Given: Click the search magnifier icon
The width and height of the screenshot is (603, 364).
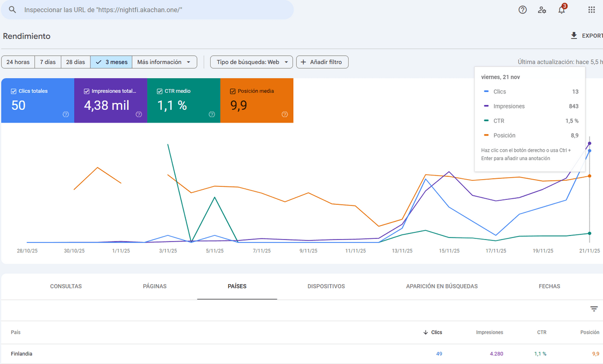Looking at the screenshot, I should [13, 10].
